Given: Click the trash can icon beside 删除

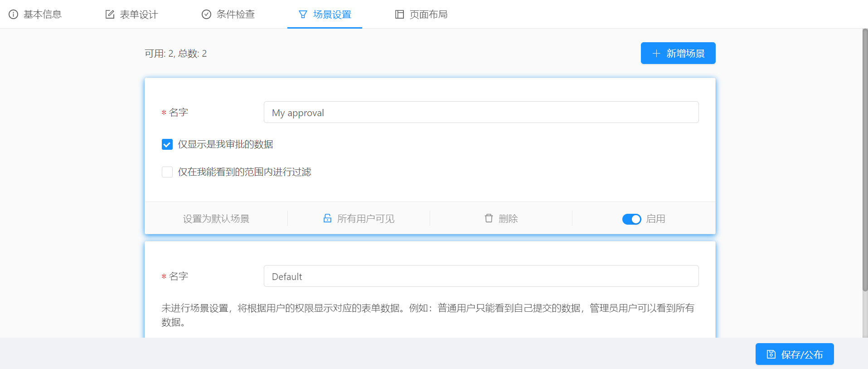Looking at the screenshot, I should click(x=489, y=218).
